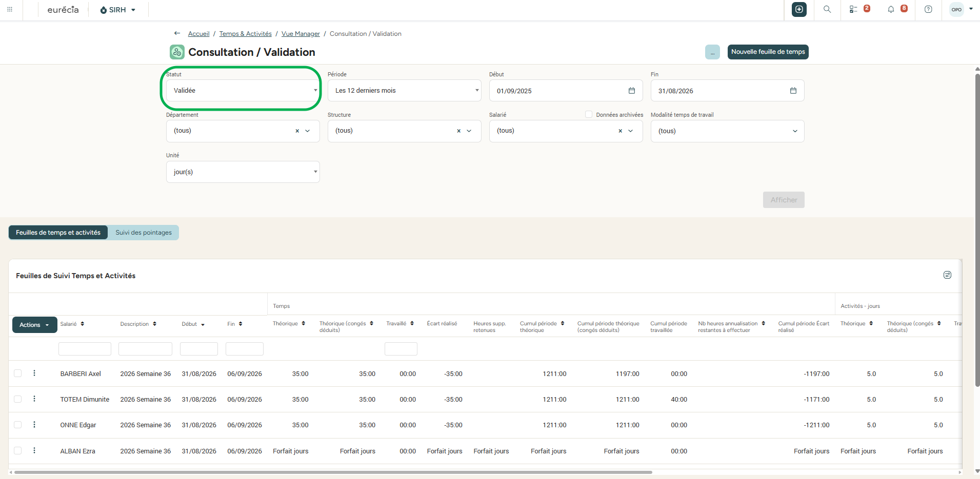Select the BARBERI Axel row checkbox
Image resolution: width=980 pixels, height=479 pixels.
click(18, 373)
